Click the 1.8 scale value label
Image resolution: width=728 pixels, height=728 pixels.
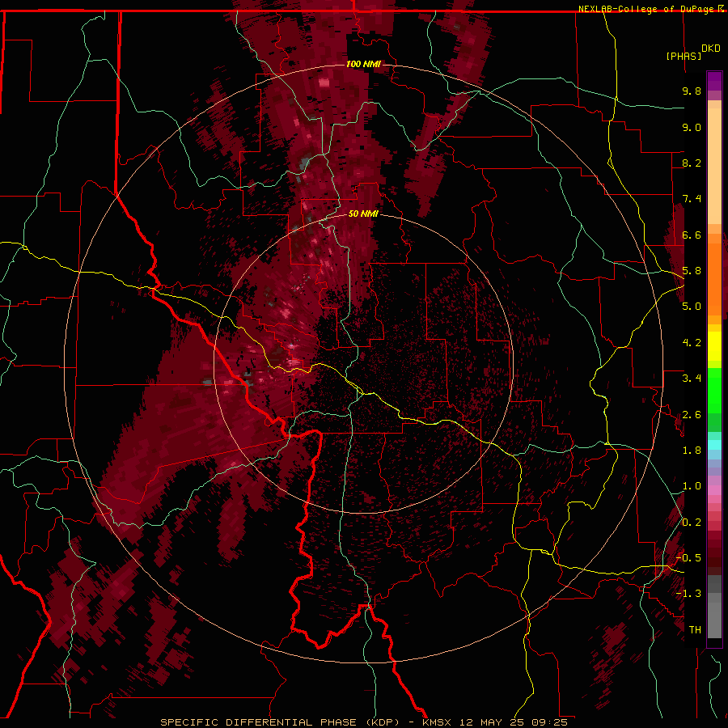coord(692,451)
